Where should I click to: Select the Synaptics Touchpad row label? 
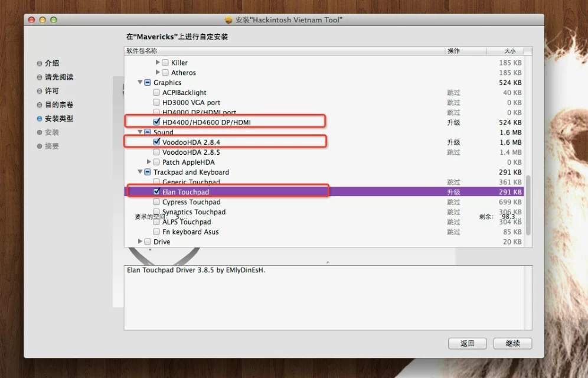(194, 212)
